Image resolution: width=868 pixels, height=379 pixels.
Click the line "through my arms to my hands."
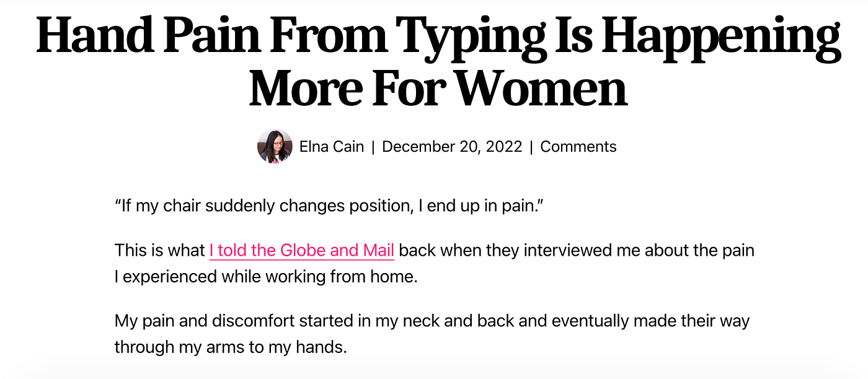click(x=231, y=347)
